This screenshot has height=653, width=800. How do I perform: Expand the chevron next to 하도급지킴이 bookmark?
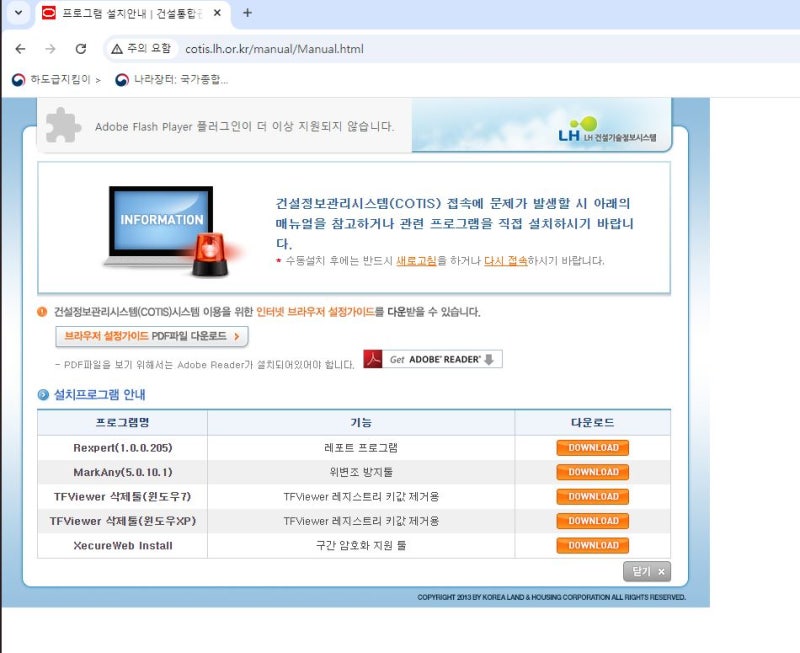click(x=100, y=80)
